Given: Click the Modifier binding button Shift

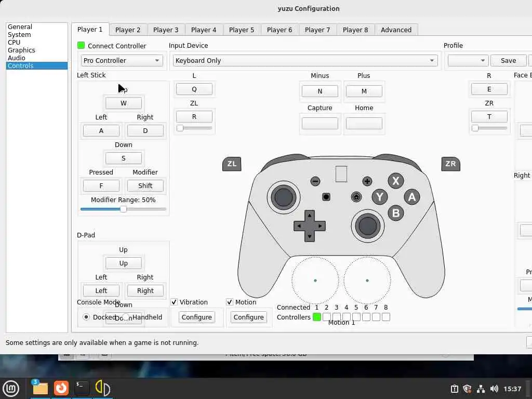Looking at the screenshot, I should point(145,186).
